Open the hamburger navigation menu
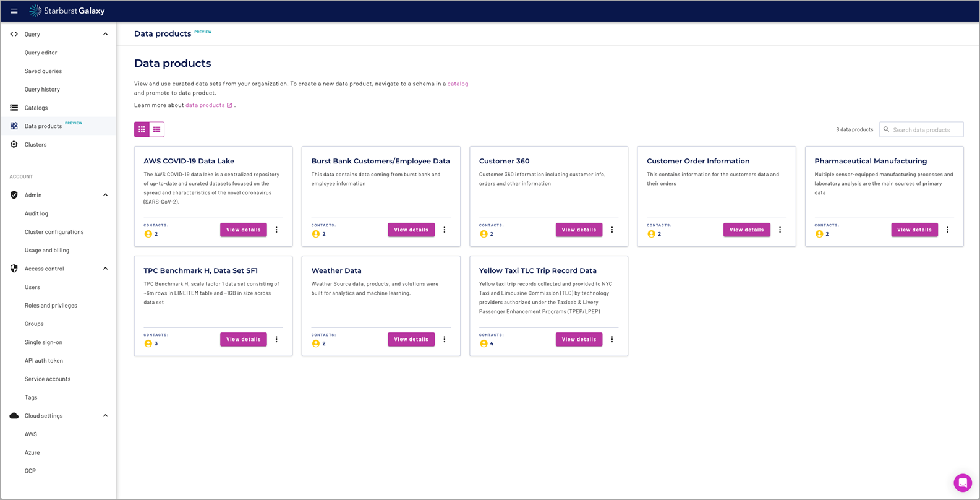 coord(14,11)
